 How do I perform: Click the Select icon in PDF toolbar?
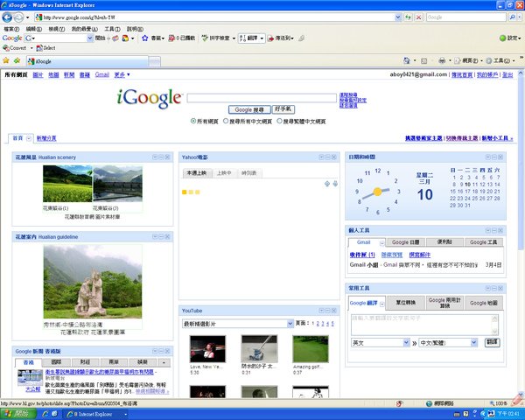pos(39,48)
